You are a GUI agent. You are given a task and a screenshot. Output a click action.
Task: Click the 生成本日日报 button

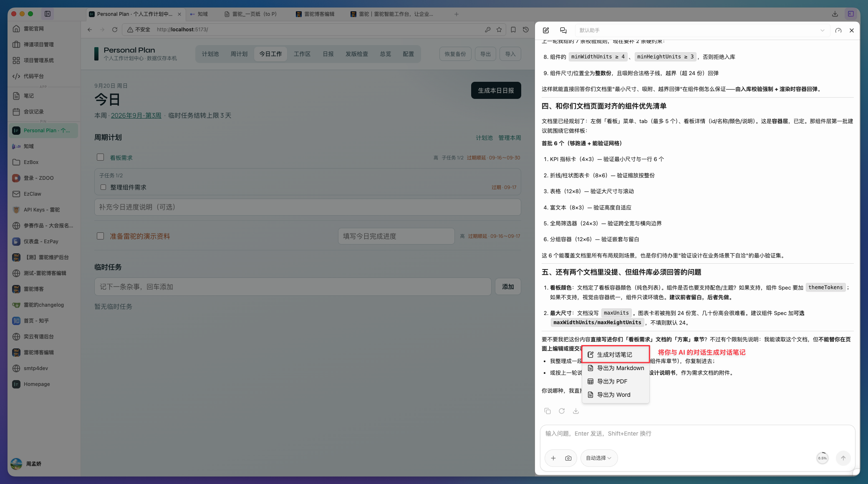pyautogui.click(x=496, y=91)
